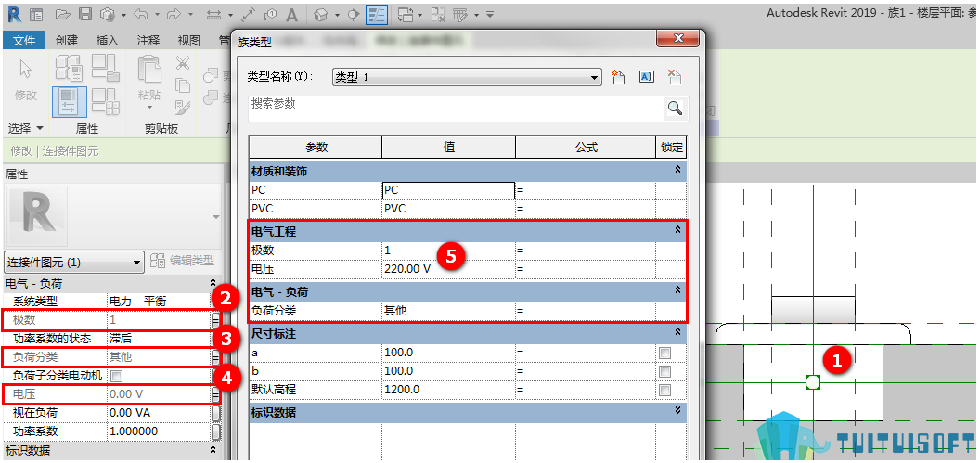Toggle the lock checkbox for parameter a
Viewport: 980px width, 463px height.
665,353
